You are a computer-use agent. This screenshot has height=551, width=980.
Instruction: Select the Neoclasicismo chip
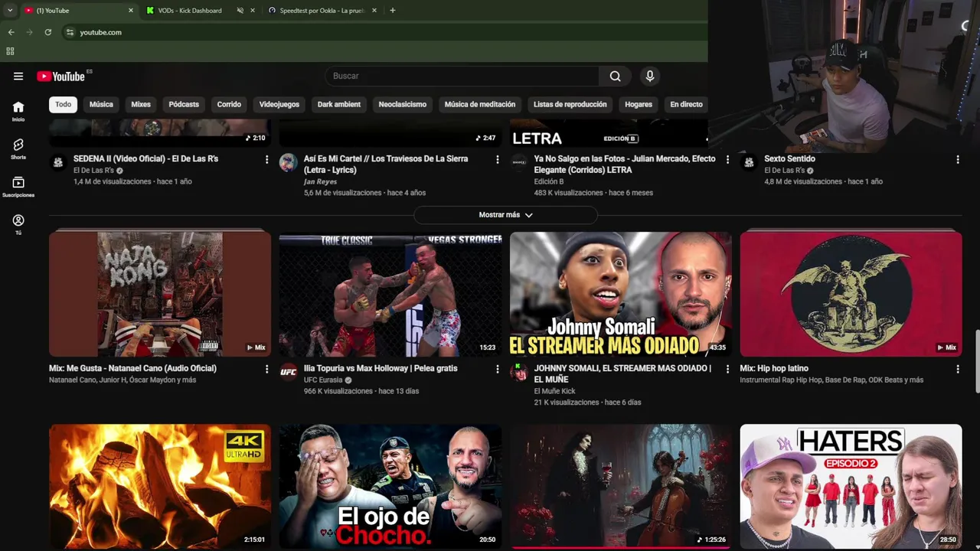(403, 104)
